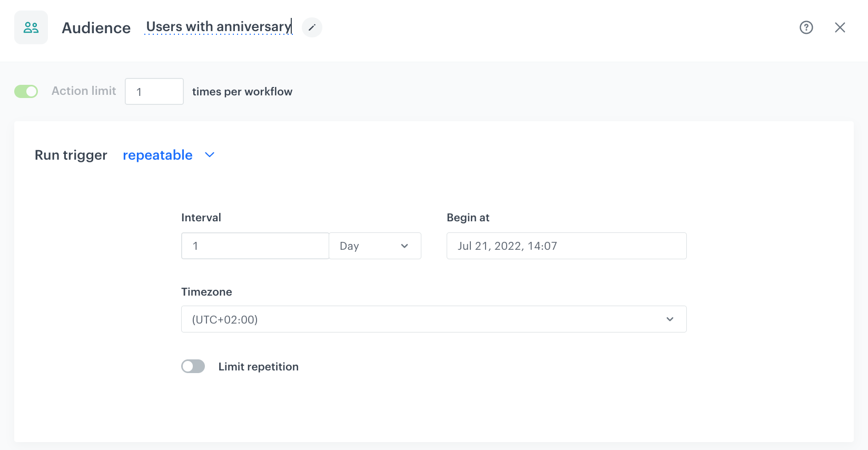Click the Limit repetition label
This screenshot has width=868, height=450.
coord(258,367)
